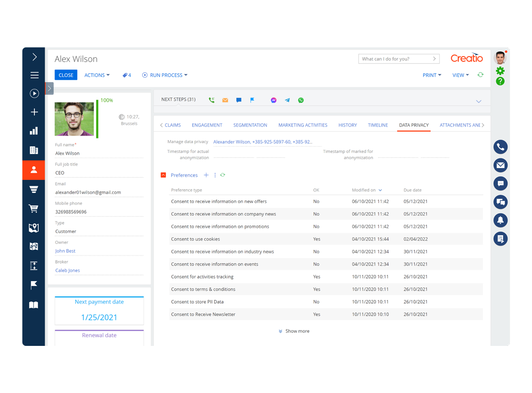Click the tags icon showing 4
The height and width of the screenshot is (393, 532).
[x=126, y=75]
